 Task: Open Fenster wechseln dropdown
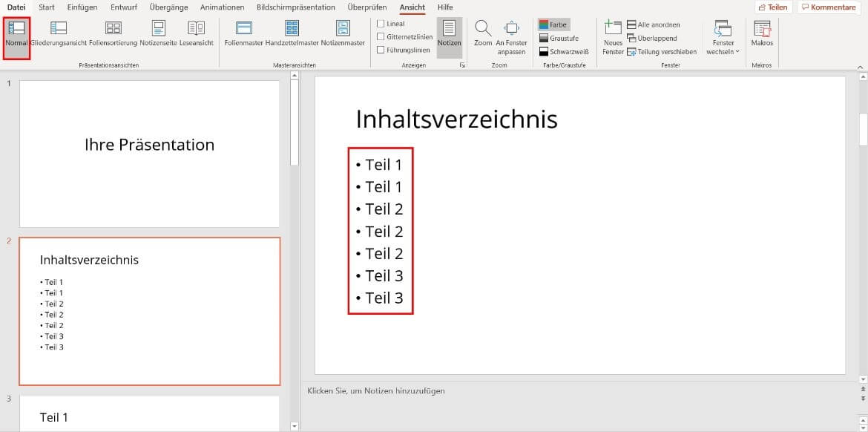click(723, 36)
